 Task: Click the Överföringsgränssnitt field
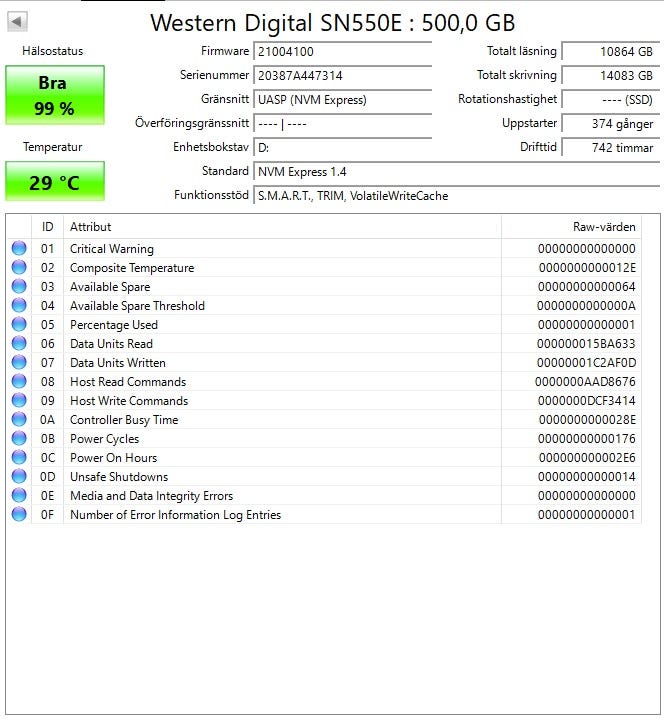click(343, 123)
